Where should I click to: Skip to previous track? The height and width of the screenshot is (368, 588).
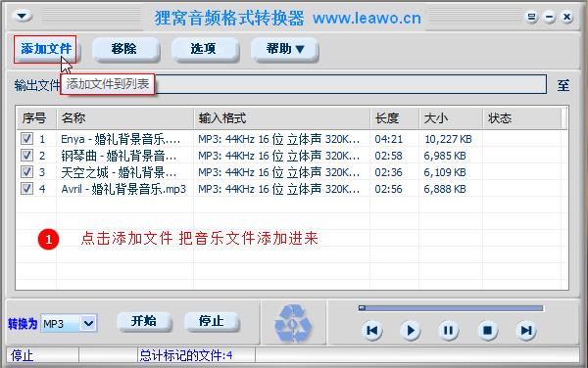click(x=372, y=331)
